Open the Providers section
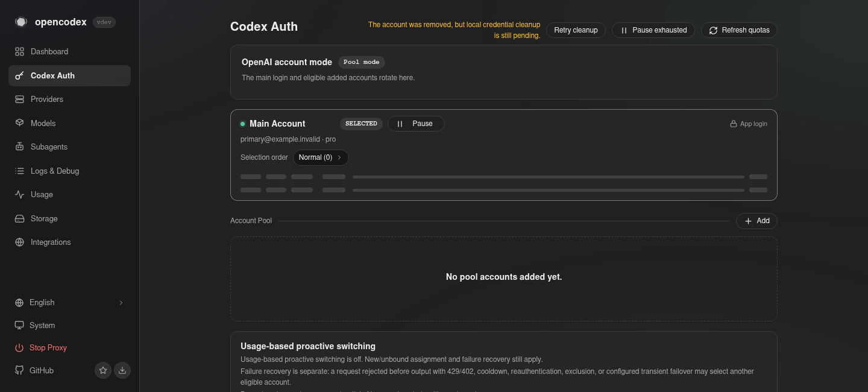 pyautogui.click(x=69, y=99)
